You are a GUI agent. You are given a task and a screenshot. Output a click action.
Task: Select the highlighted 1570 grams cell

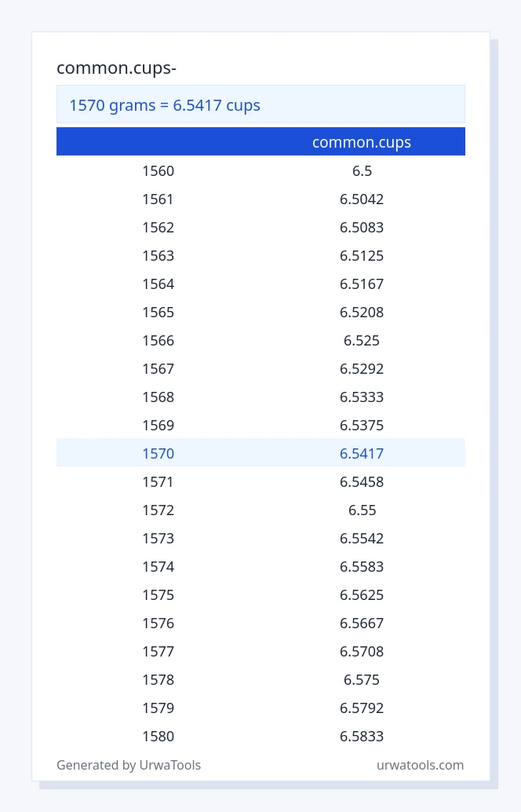pyautogui.click(x=158, y=453)
